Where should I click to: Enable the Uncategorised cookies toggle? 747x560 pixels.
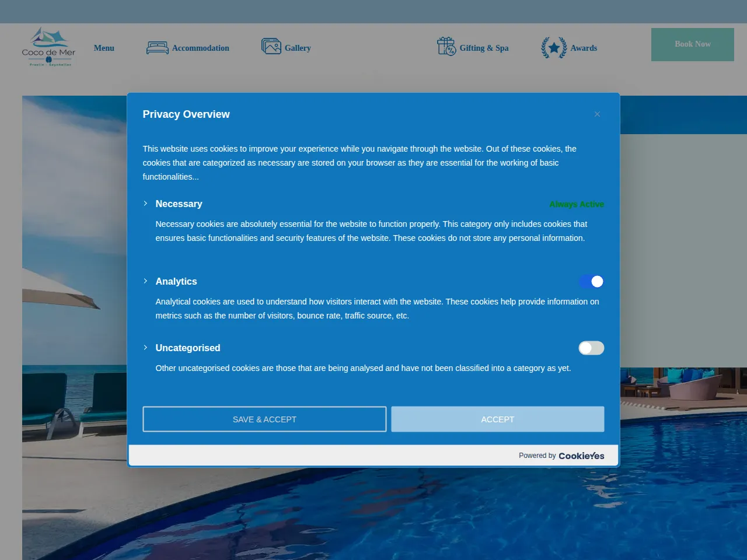(x=591, y=348)
